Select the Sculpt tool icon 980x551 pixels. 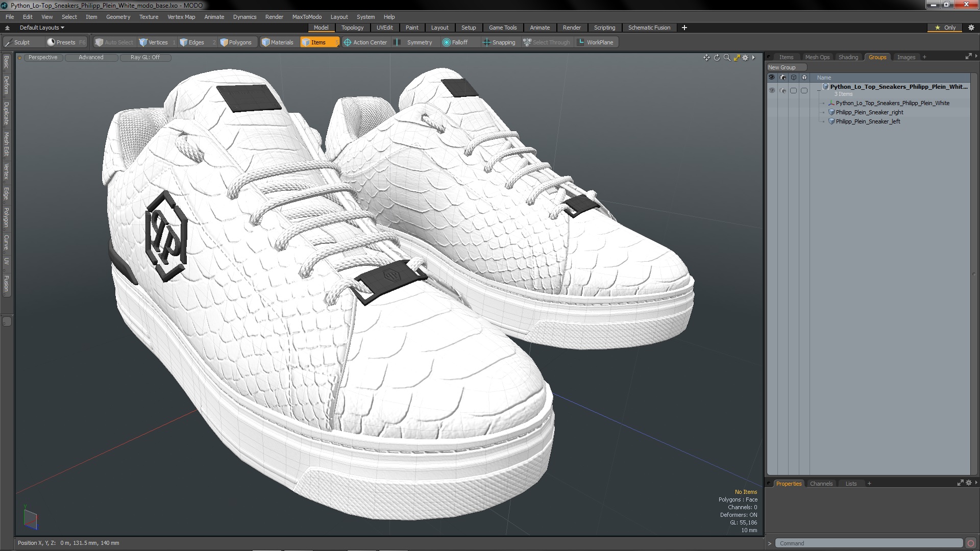tap(8, 42)
